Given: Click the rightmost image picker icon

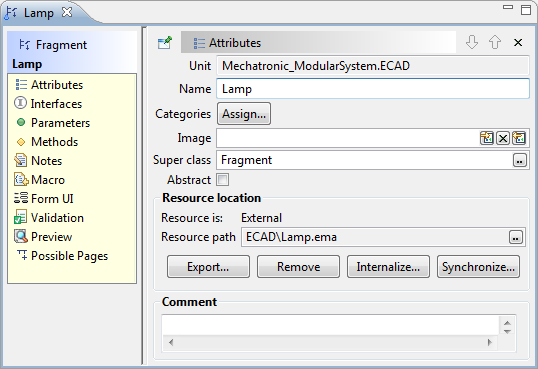Looking at the screenshot, I should pos(518,138).
